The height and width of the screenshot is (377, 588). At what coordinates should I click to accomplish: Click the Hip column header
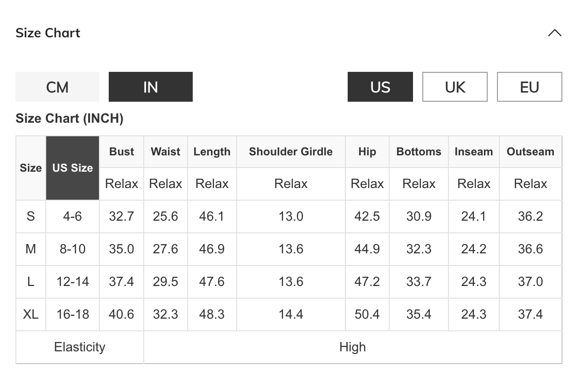[x=367, y=152]
